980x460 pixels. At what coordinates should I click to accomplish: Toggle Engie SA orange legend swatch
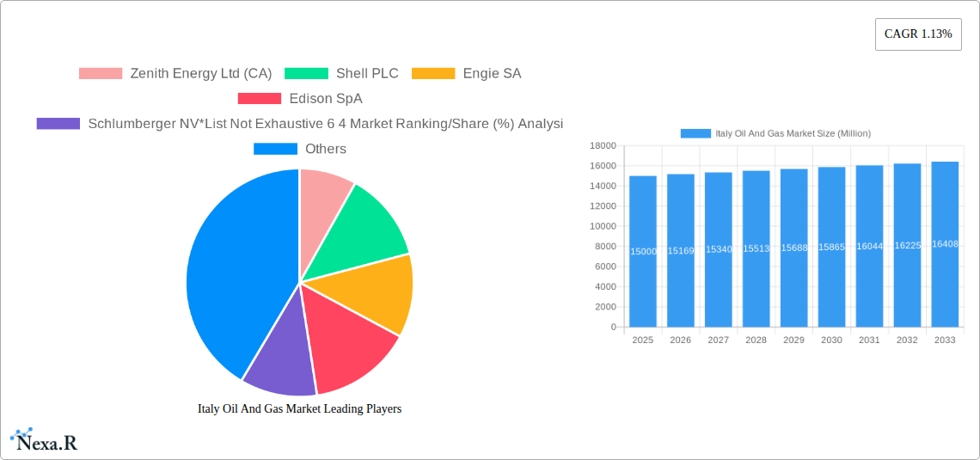coord(433,73)
